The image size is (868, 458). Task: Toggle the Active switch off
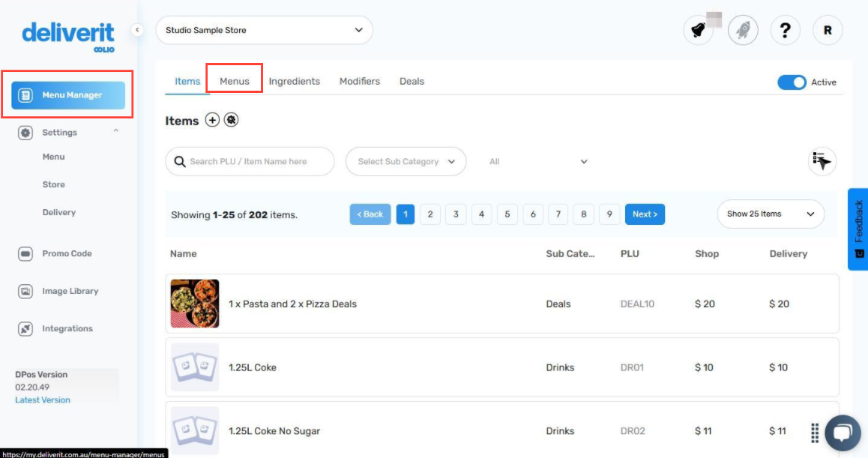click(792, 82)
